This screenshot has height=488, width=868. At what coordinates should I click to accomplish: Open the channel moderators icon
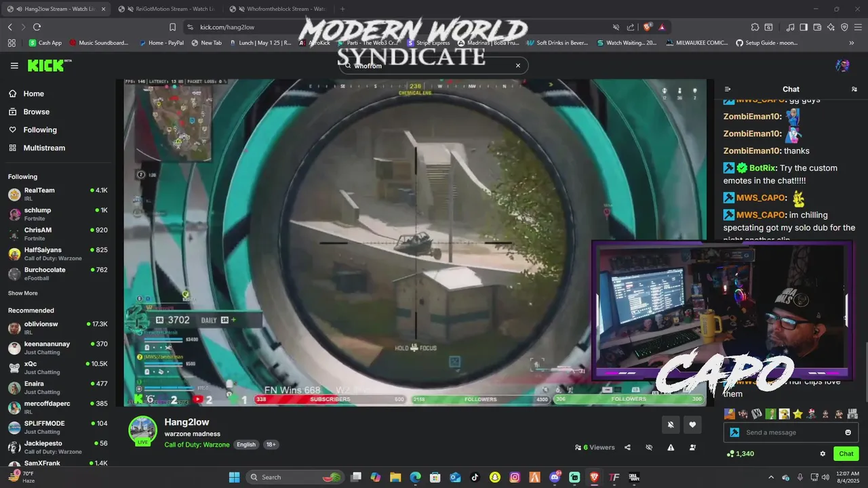click(692, 447)
